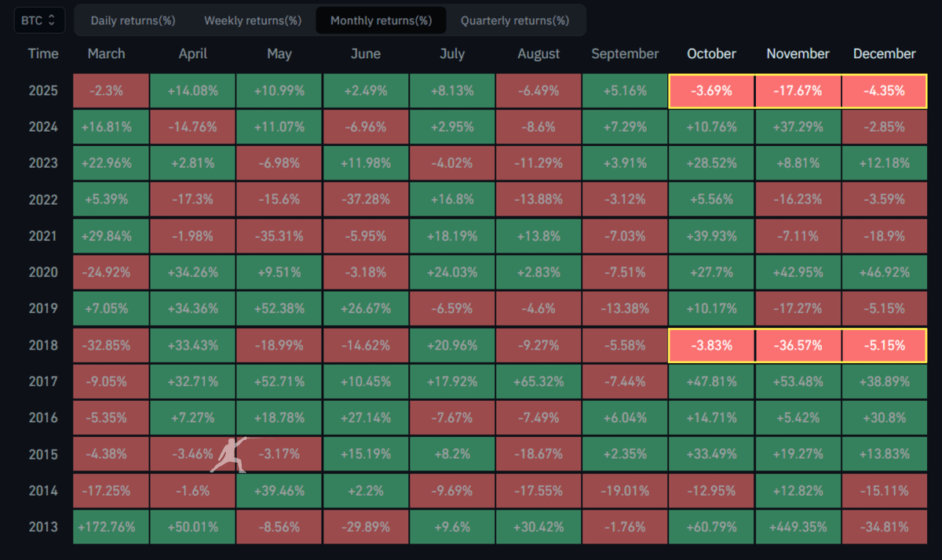The width and height of the screenshot is (942, 560).
Task: Select the 2018 row label
Action: 43,344
